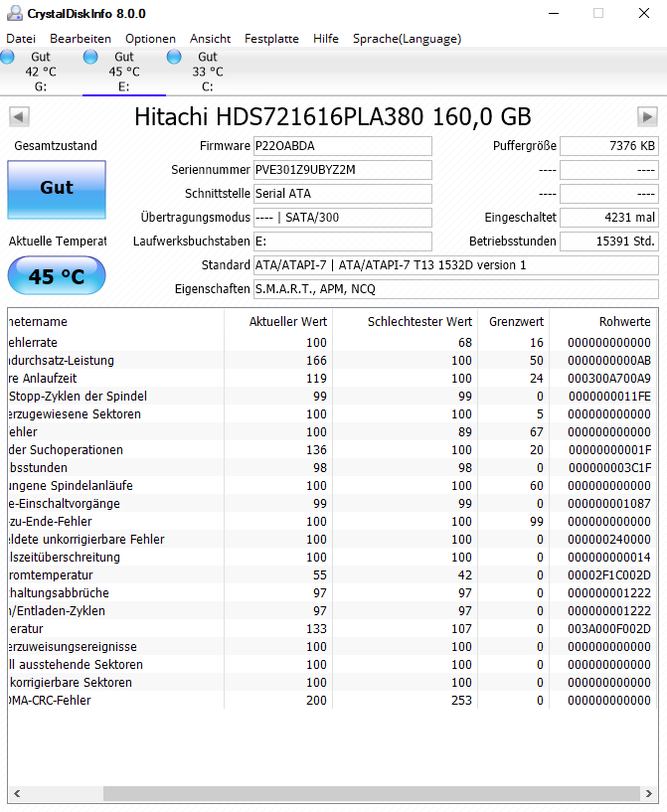
Task: Select the G: drive status tab
Action: pos(41,72)
